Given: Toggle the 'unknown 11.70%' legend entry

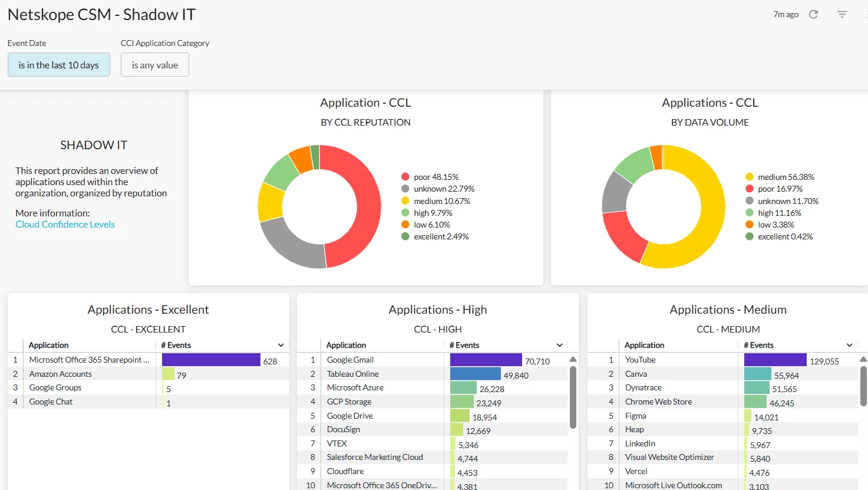Looking at the screenshot, I should (x=782, y=201).
